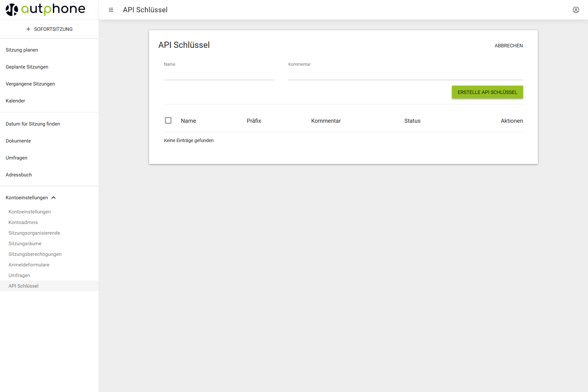Collapse the Kontoeinstellungen section chevron
Screen dimensions: 588x392
click(x=53, y=197)
